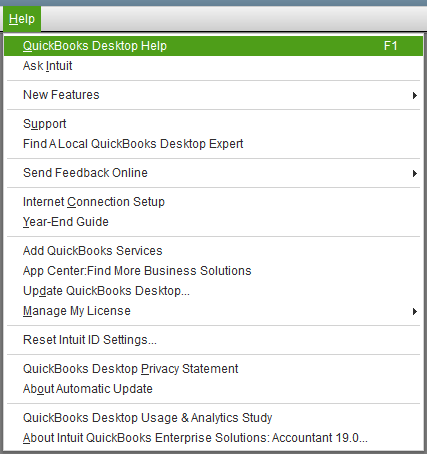Open the Support menu item
Screen dimensions: 427x454
[213, 124]
